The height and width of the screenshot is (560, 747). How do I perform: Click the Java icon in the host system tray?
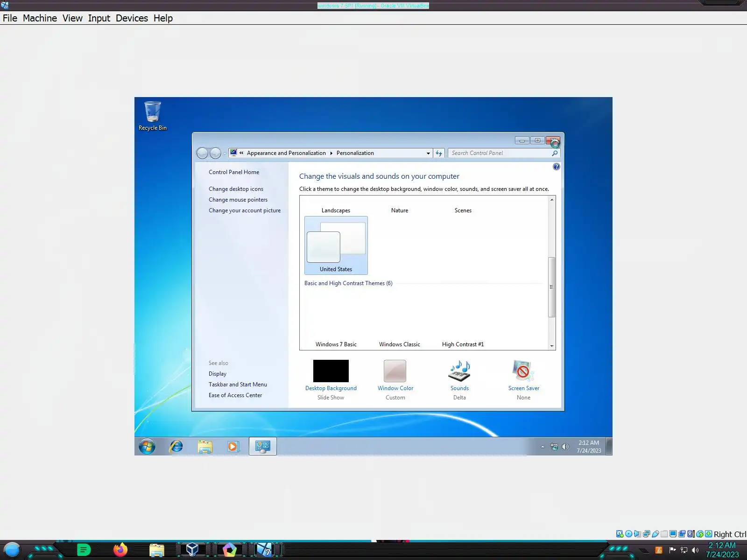click(659, 550)
